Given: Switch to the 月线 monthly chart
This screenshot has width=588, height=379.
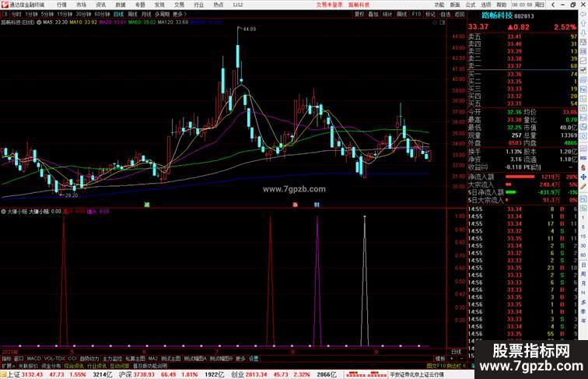Looking at the screenshot, I should pos(146,14).
